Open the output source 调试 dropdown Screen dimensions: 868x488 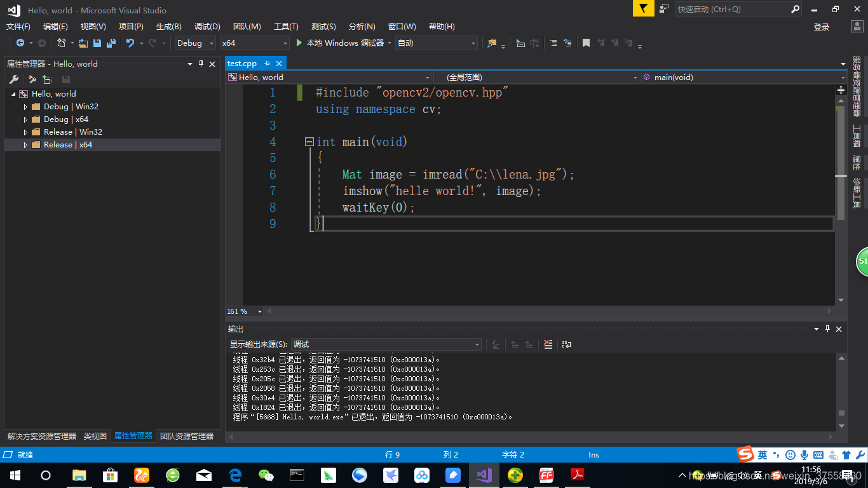386,344
